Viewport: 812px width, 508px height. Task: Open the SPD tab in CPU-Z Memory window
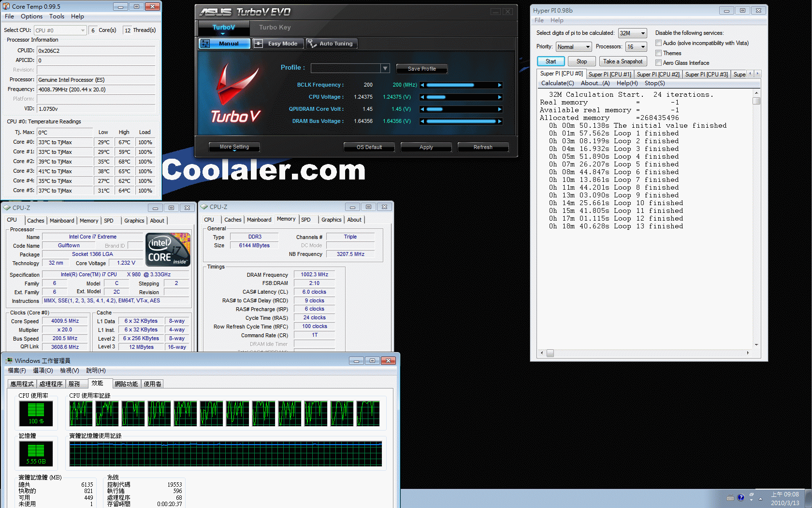pos(306,220)
